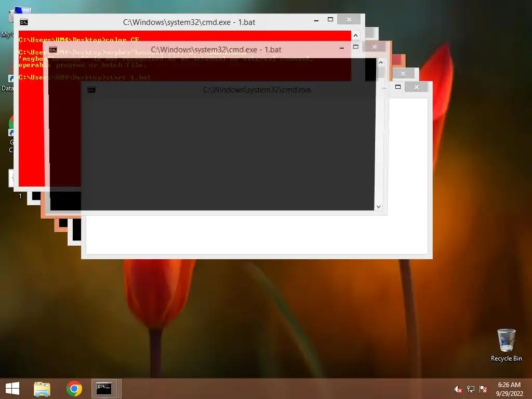Click the date 9/29/2022 in the tray
The width and height of the screenshot is (532, 399).
[510, 394]
